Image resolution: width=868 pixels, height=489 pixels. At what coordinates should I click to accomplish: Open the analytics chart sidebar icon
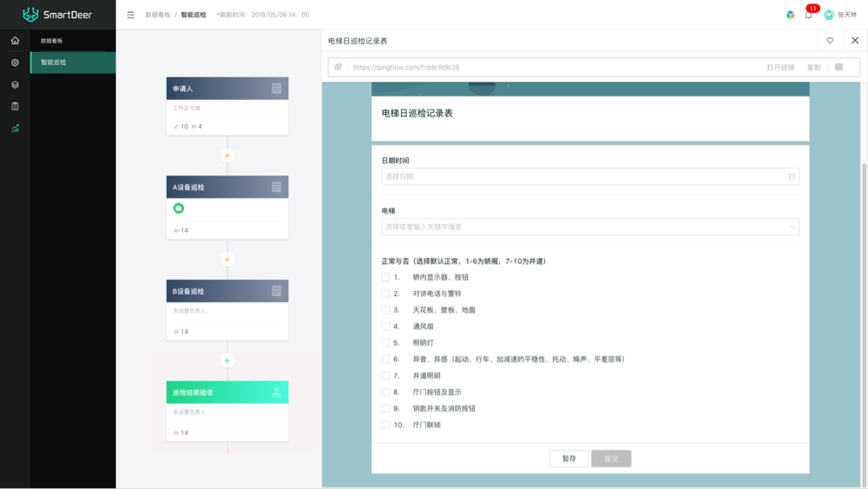pos(15,129)
